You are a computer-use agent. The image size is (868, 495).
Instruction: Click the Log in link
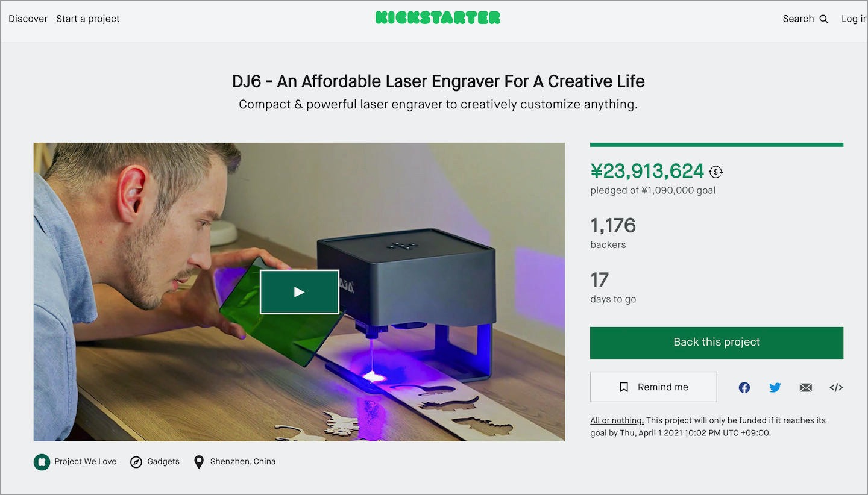click(x=854, y=19)
